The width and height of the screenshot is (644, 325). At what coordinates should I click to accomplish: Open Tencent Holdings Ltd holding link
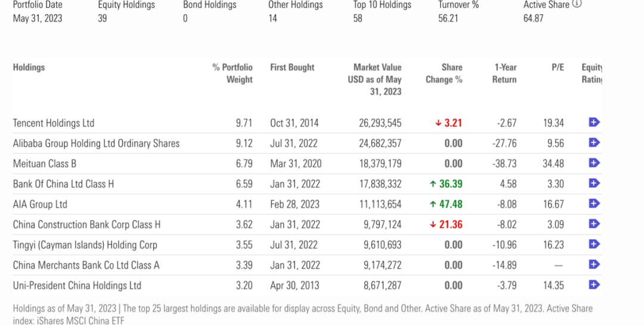click(54, 123)
